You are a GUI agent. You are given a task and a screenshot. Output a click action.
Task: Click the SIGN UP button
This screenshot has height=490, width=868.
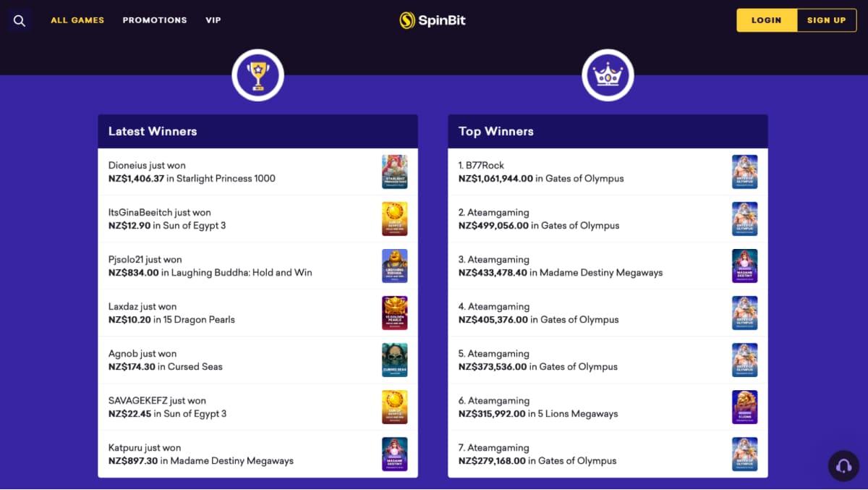[x=827, y=20]
